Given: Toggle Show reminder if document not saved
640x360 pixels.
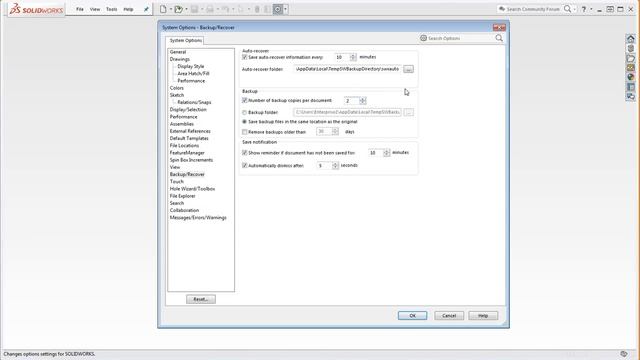Looking at the screenshot, I should (x=245, y=153).
